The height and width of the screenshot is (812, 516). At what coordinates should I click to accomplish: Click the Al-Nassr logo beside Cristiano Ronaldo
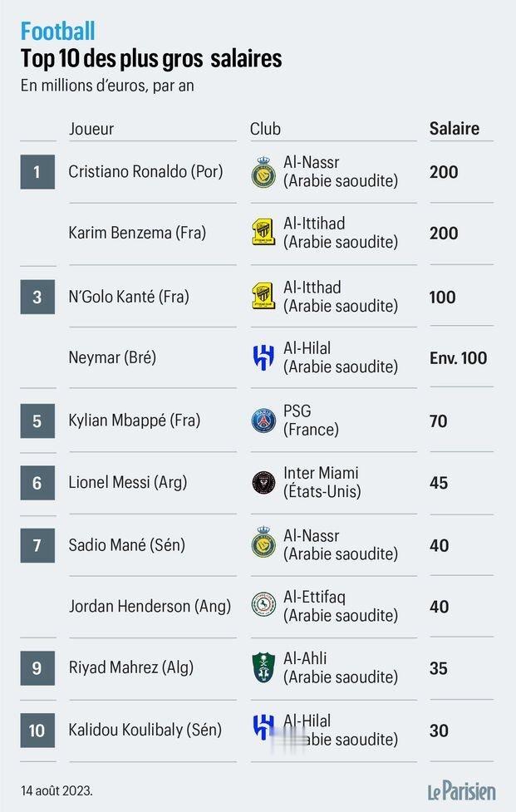[x=263, y=172]
